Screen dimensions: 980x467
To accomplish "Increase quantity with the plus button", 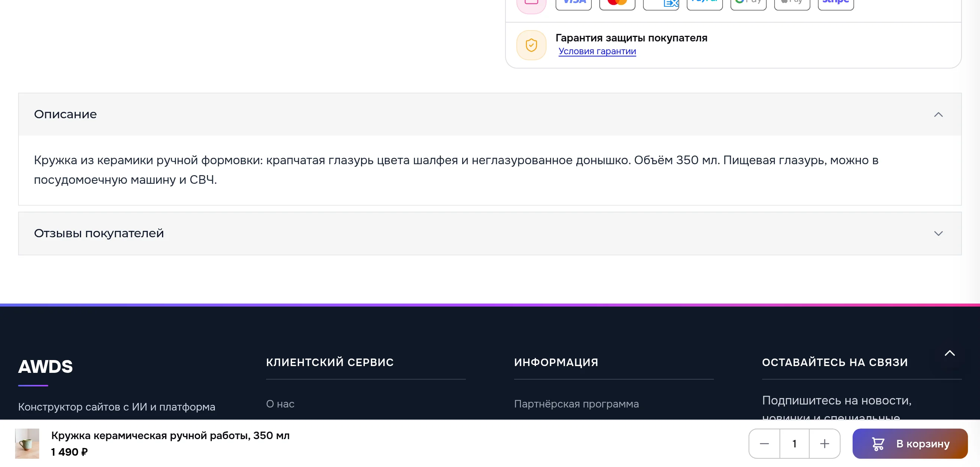I will pyautogui.click(x=824, y=443).
